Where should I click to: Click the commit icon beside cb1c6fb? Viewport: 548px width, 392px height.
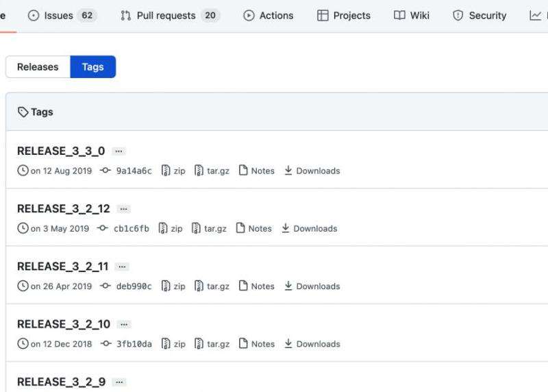point(103,229)
